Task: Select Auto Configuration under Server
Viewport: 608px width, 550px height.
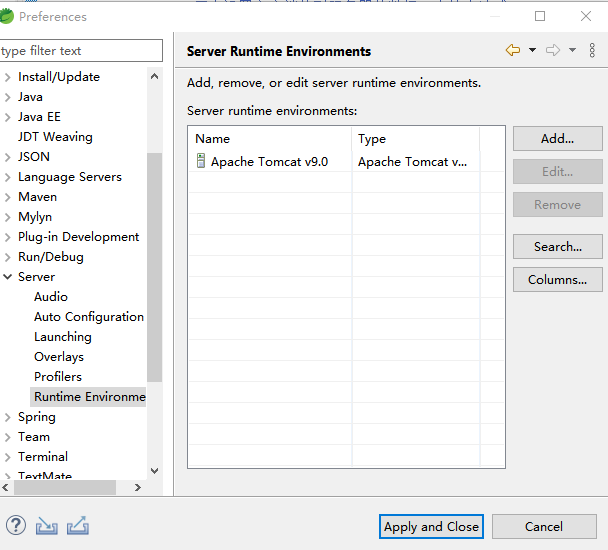Action: tap(89, 317)
